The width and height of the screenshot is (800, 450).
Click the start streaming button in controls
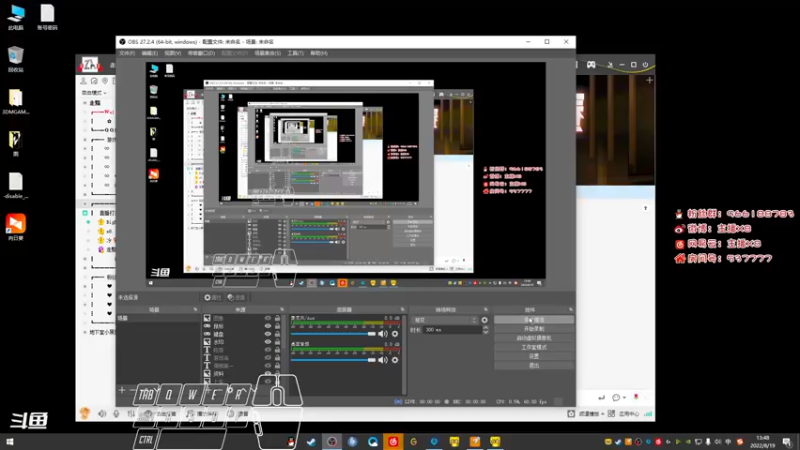click(x=534, y=319)
